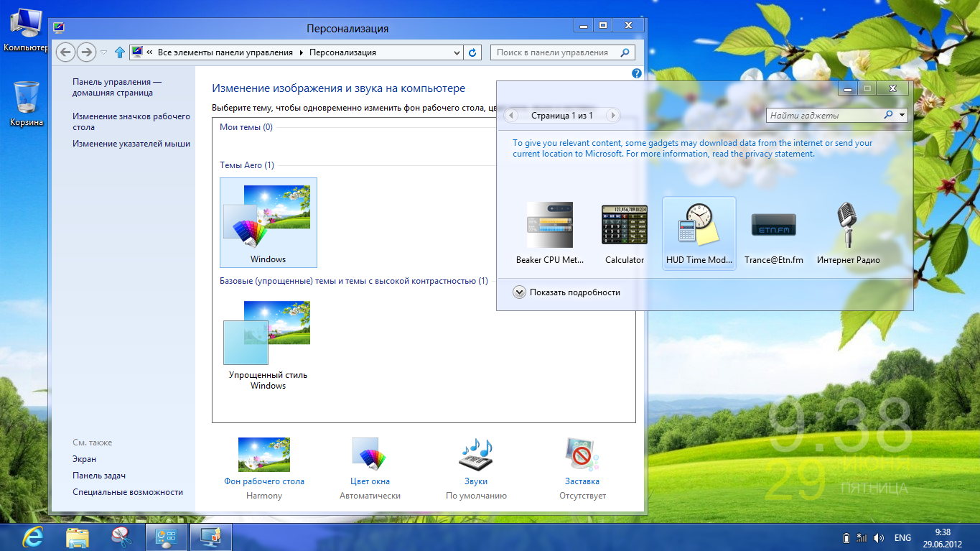Viewport: 980px width, 551px height.
Task: Open desktop background Harmony thumbnail
Action: [x=264, y=455]
